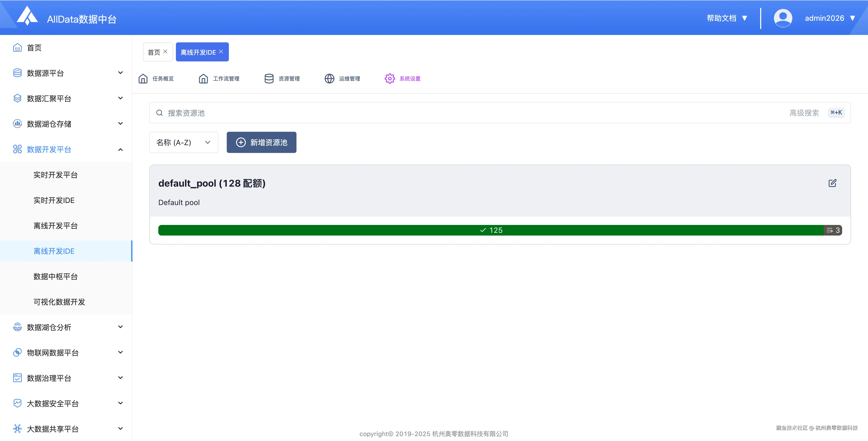This screenshot has height=441, width=868.
Task: Click the database icon for 资源管理
Action: pyautogui.click(x=269, y=79)
